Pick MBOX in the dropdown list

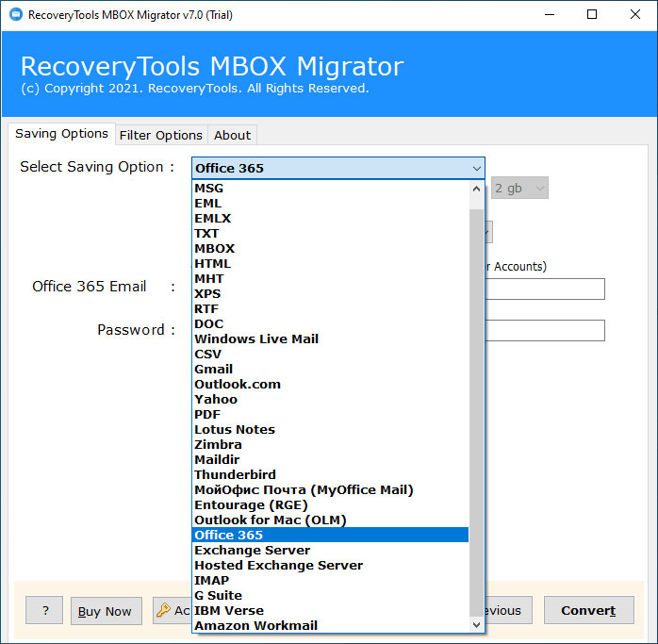pos(330,249)
